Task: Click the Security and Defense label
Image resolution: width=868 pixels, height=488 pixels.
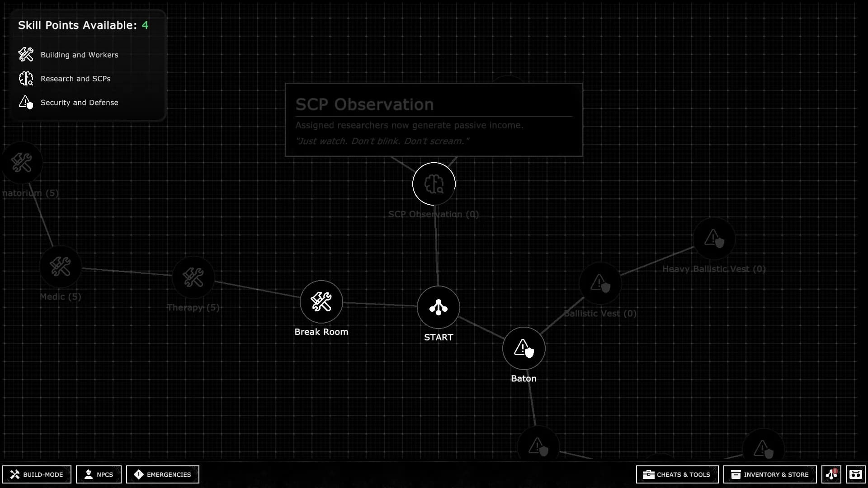Action: (80, 103)
